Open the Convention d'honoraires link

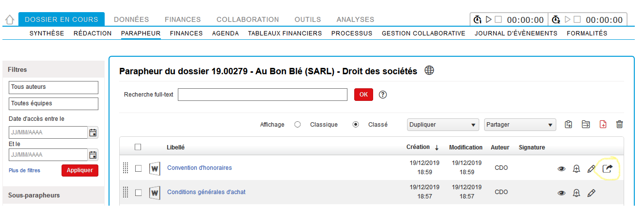(x=200, y=168)
